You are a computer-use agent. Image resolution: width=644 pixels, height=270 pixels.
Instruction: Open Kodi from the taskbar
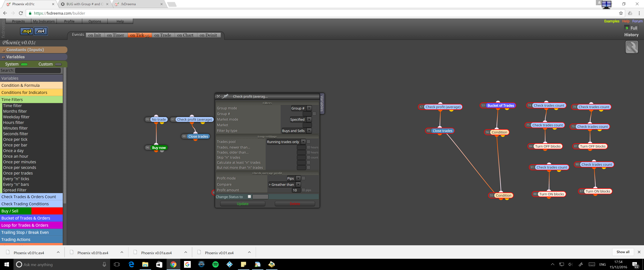(x=229, y=264)
